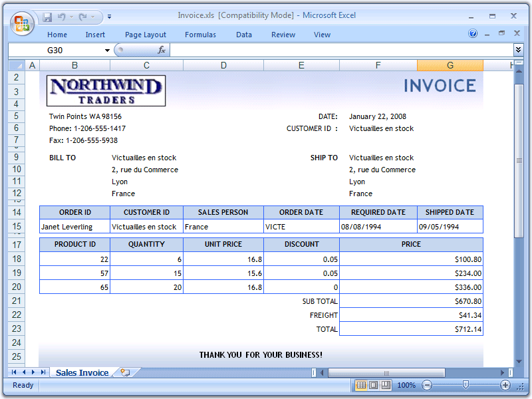Select column B header
The height and width of the screenshot is (399, 532).
click(x=74, y=65)
